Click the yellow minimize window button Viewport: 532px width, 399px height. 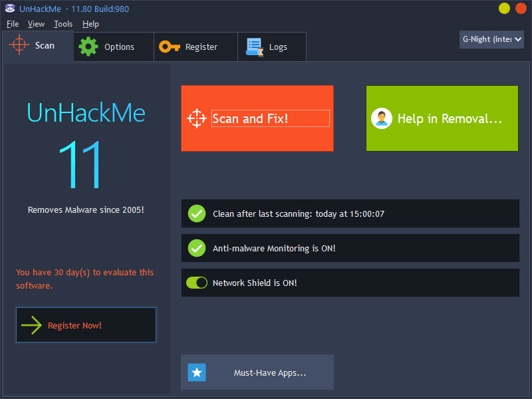[x=504, y=9]
